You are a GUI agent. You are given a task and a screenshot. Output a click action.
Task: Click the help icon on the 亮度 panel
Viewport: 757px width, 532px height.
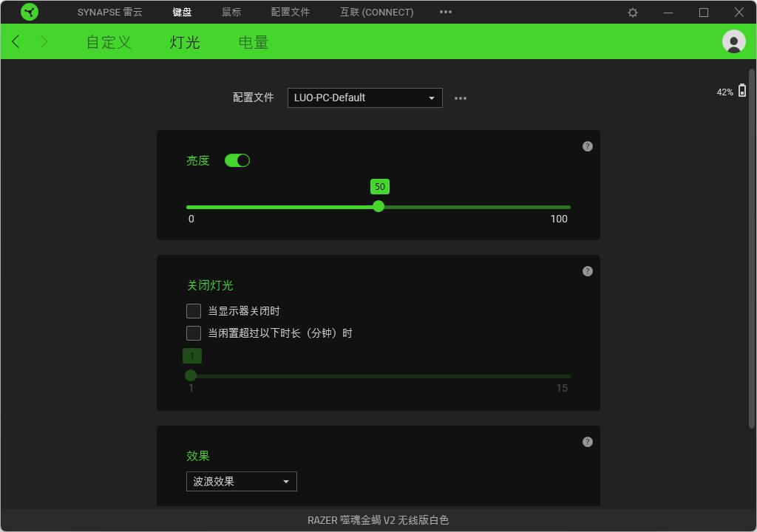coord(587,146)
